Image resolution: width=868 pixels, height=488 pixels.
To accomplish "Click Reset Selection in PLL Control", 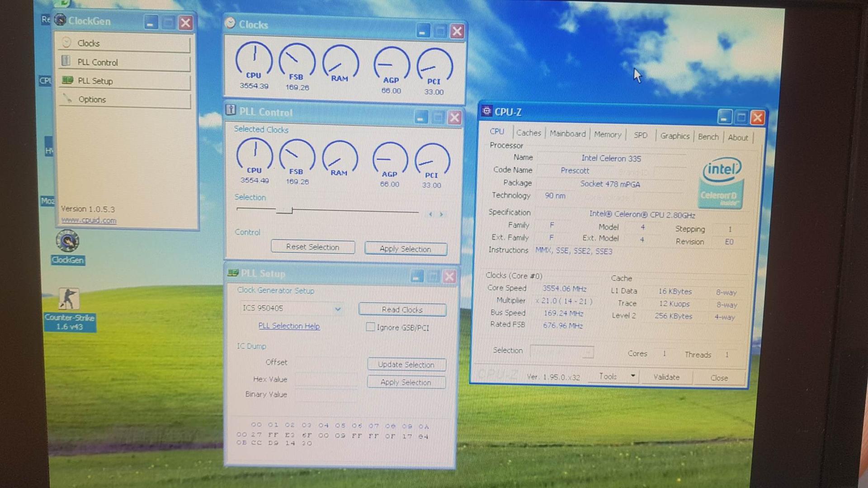I will (x=312, y=247).
